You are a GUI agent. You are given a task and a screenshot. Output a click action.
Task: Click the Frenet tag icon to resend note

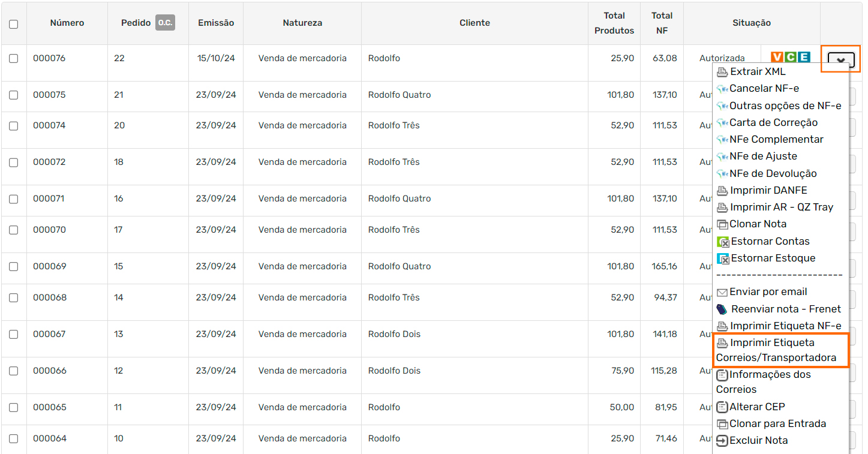click(722, 309)
